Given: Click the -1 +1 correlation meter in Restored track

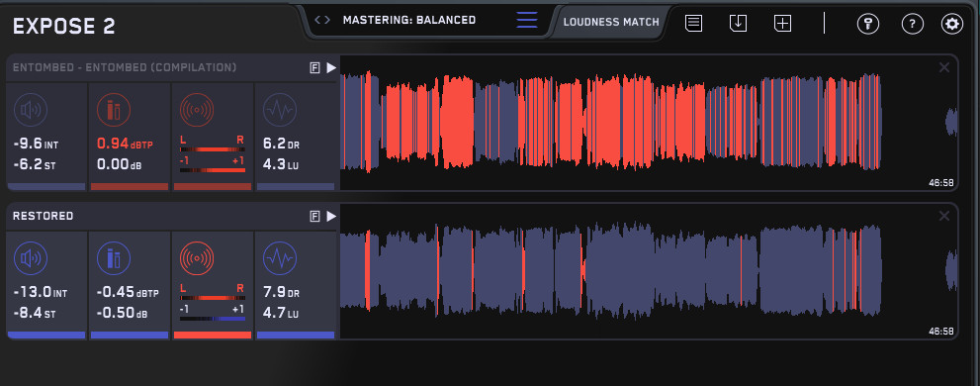Looking at the screenshot, I should coord(213,314).
